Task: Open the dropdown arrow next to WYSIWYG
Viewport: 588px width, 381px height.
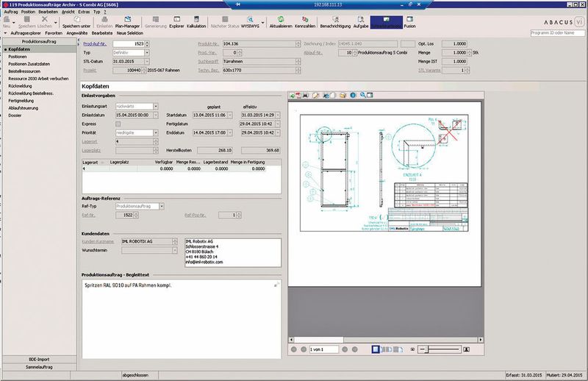Action: (262, 23)
